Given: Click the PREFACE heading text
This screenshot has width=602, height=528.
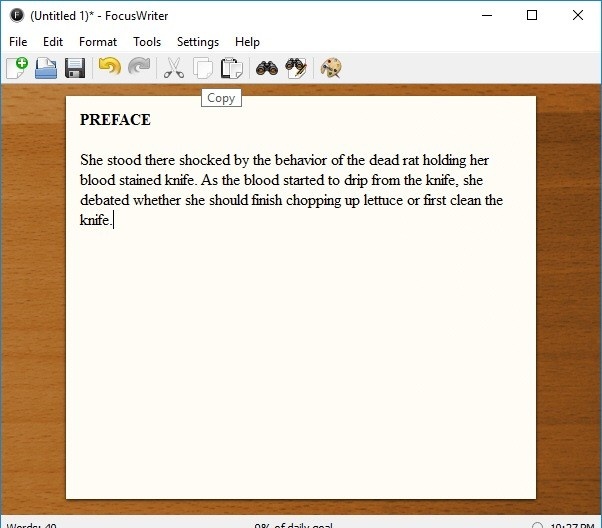Looking at the screenshot, I should coord(115,120).
